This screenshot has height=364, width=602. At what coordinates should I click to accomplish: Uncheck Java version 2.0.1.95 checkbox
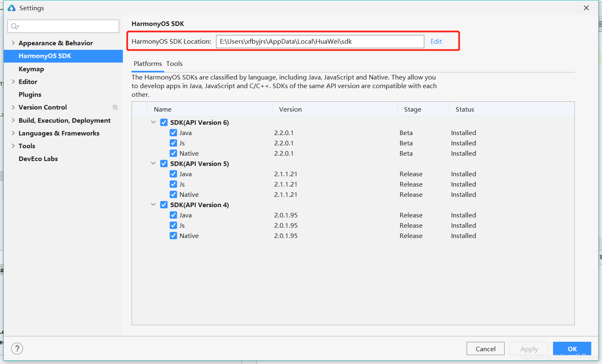174,215
